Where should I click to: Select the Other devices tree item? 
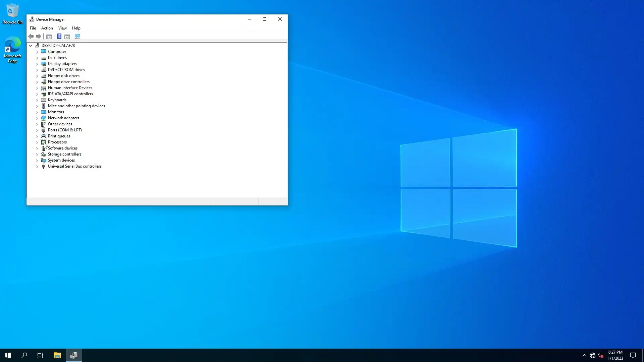(60, 124)
